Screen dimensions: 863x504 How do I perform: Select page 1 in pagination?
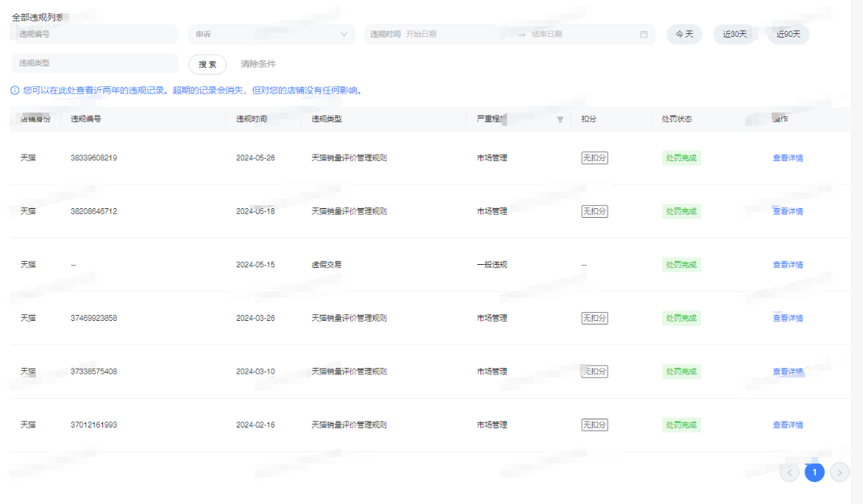click(814, 472)
